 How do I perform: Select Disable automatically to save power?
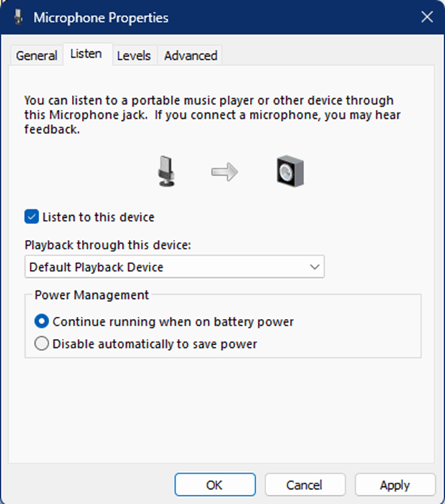(41, 344)
